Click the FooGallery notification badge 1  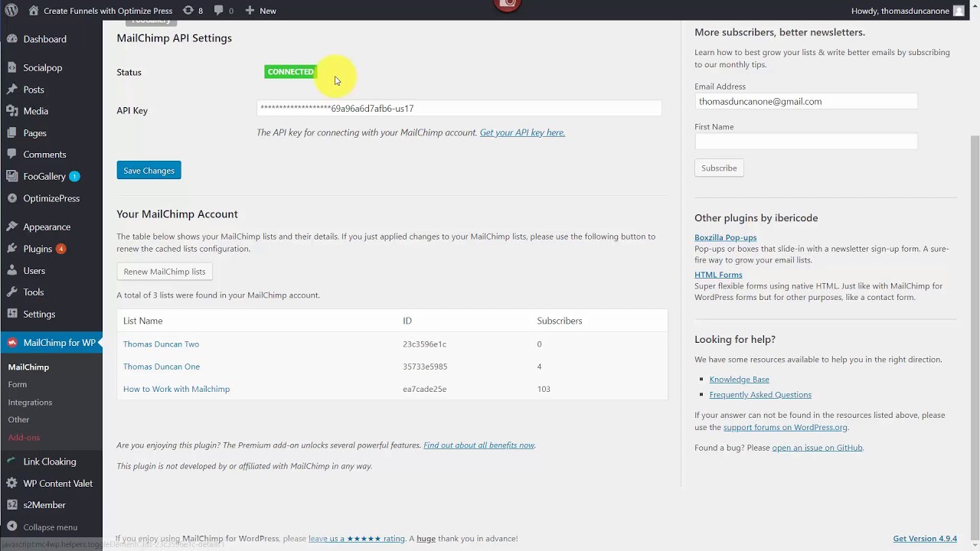pyautogui.click(x=74, y=176)
